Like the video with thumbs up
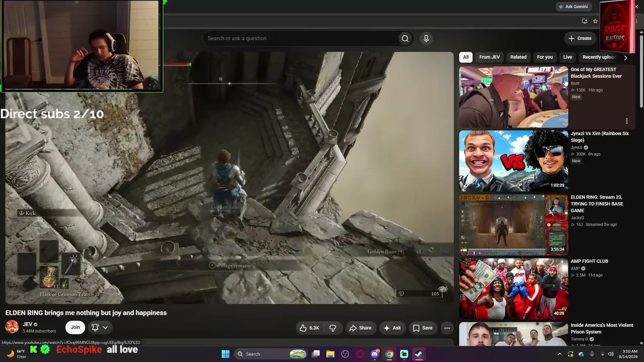This screenshot has width=644, height=362. pyautogui.click(x=309, y=328)
